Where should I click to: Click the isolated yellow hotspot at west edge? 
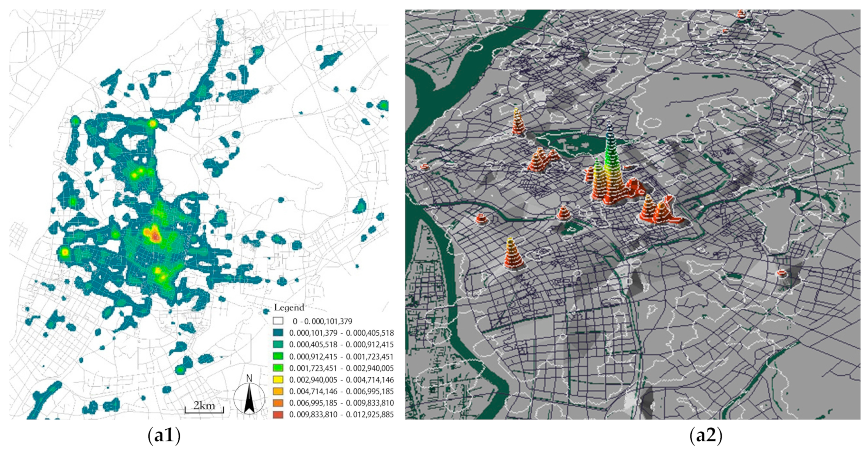(x=65, y=252)
